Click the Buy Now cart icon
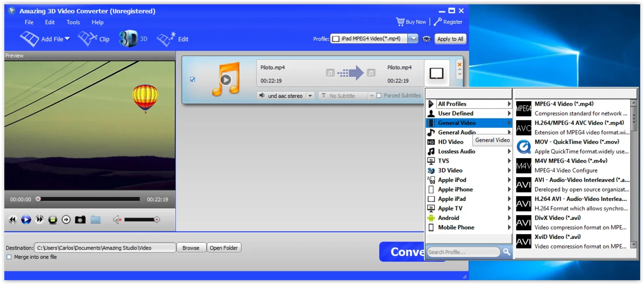Screen dimensions: 644x284 400,22
